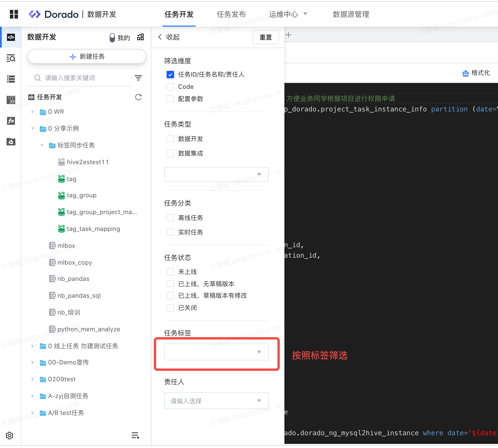Click the filter icon beside search box
Viewport: 498px width, 448px height.
[138, 78]
